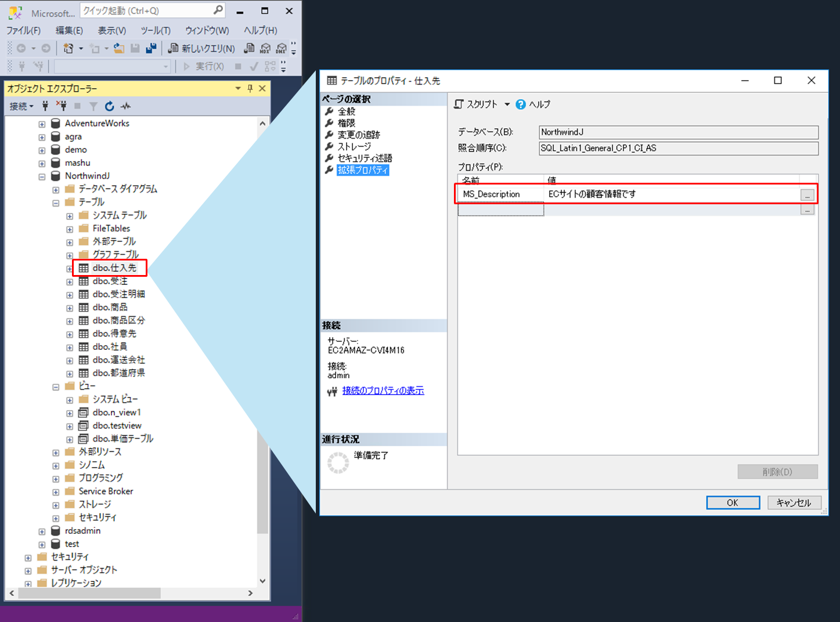
Task: Refresh the Object Explorer tree
Action: [109, 106]
